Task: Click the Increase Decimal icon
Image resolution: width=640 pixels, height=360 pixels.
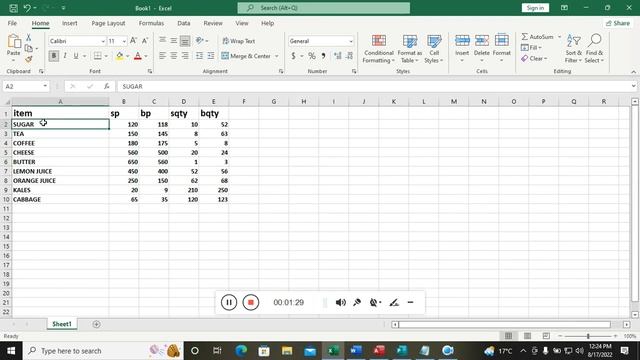Action: (338, 56)
